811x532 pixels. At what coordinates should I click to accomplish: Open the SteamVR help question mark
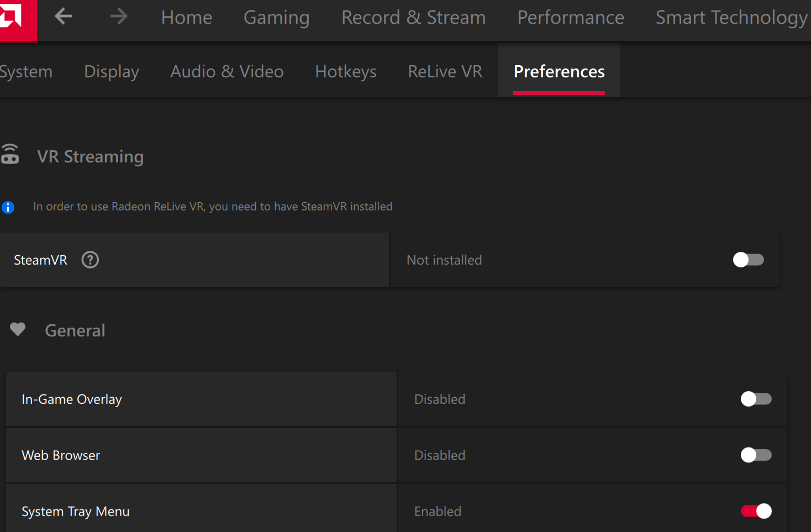90,260
